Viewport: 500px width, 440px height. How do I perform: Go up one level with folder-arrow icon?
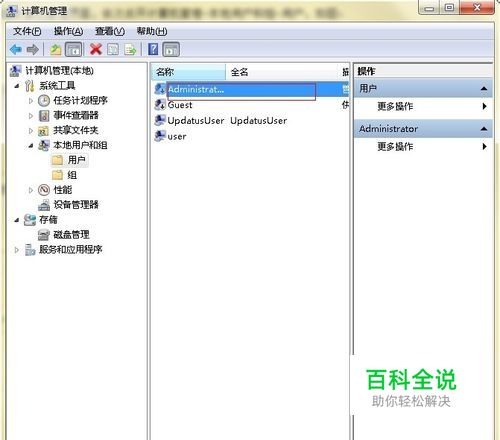point(55,50)
